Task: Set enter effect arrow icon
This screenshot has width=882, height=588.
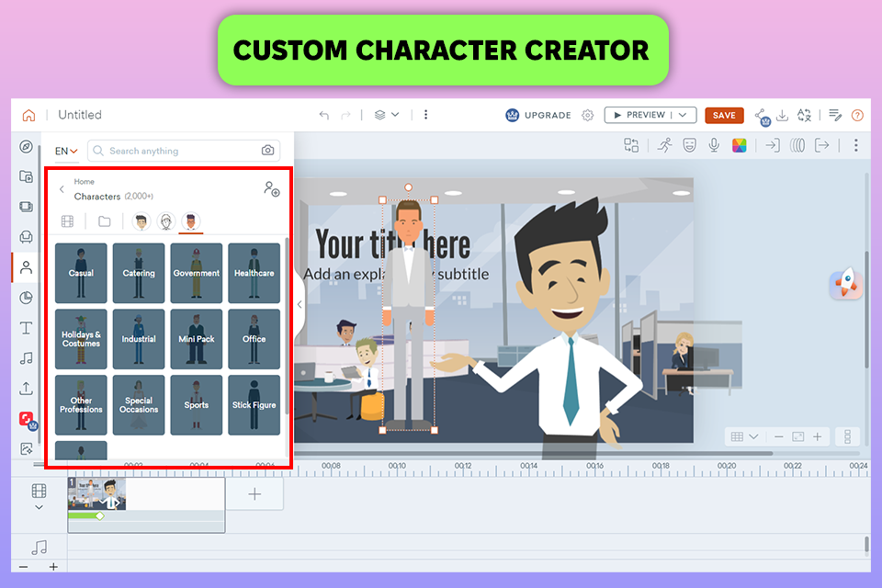Action: tap(773, 145)
